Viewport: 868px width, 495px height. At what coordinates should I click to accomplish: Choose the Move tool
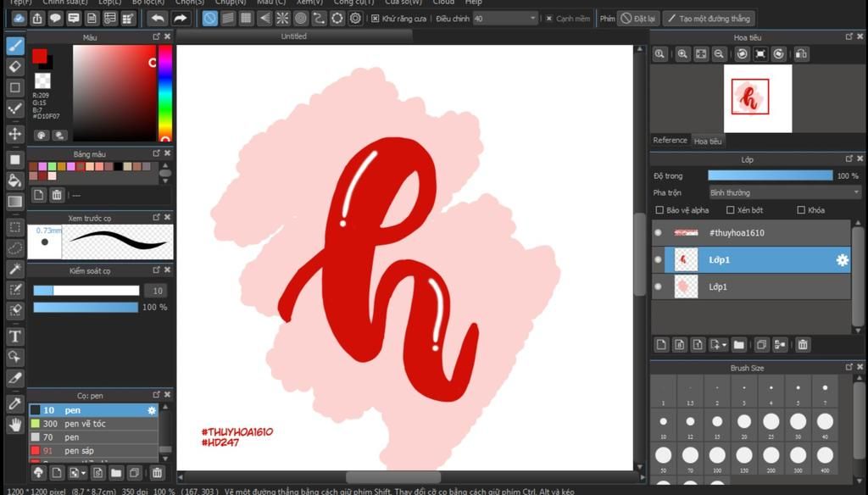15,133
